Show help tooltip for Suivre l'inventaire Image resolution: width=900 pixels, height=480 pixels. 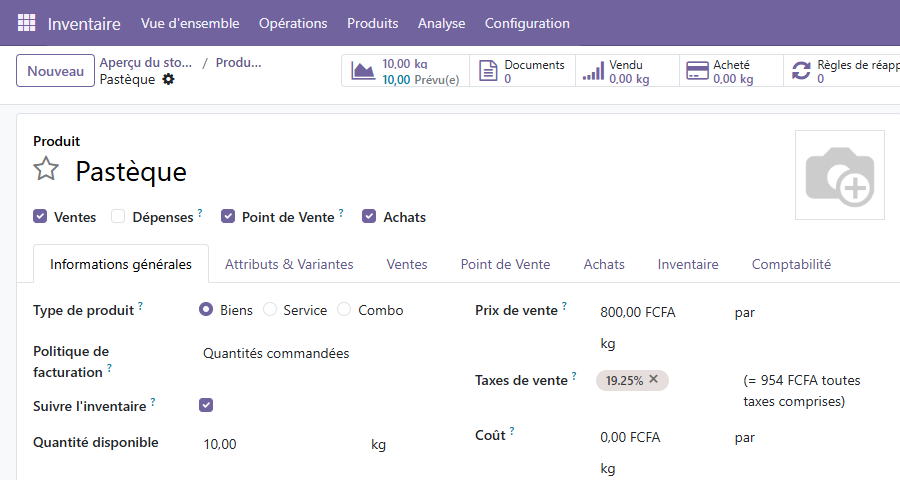[153, 402]
